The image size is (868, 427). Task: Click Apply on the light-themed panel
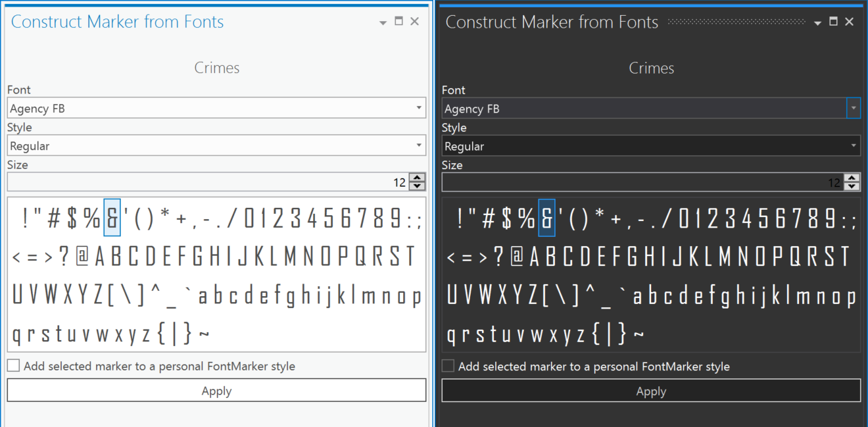click(216, 390)
